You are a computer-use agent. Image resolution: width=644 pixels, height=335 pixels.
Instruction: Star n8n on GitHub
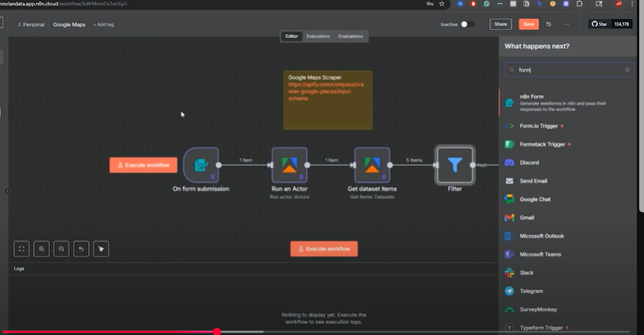[600, 25]
